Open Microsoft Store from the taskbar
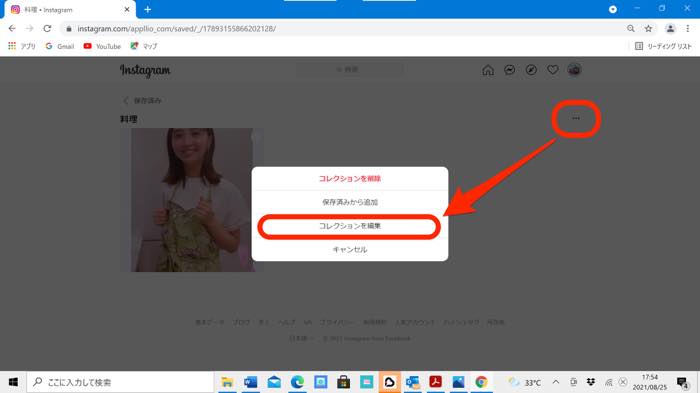This screenshot has width=700, height=393. [x=343, y=382]
